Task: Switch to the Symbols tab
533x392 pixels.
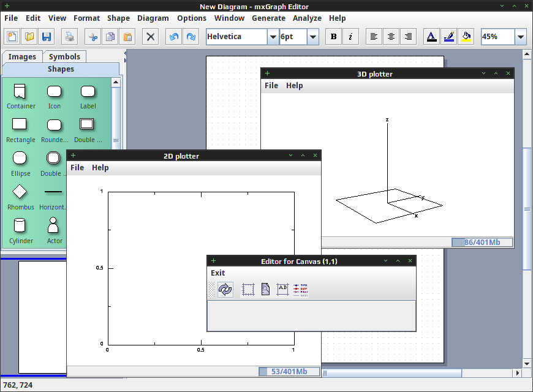Action: pos(64,57)
